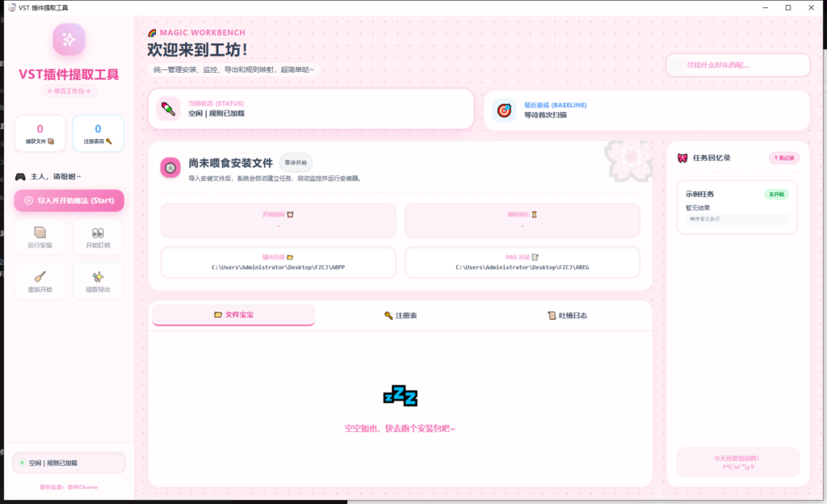827x504 pixels.
Task: Select the 示例任务 card in task history
Action: click(736, 206)
